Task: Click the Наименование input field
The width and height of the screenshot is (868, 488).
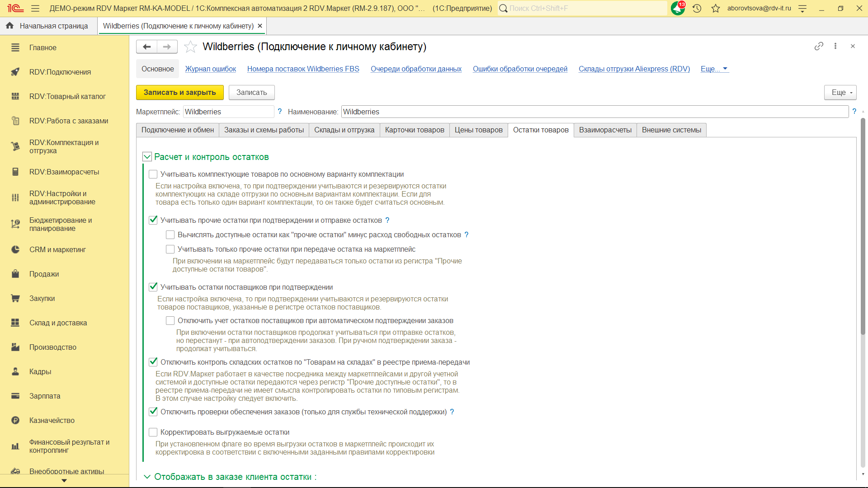Action: 594,112
